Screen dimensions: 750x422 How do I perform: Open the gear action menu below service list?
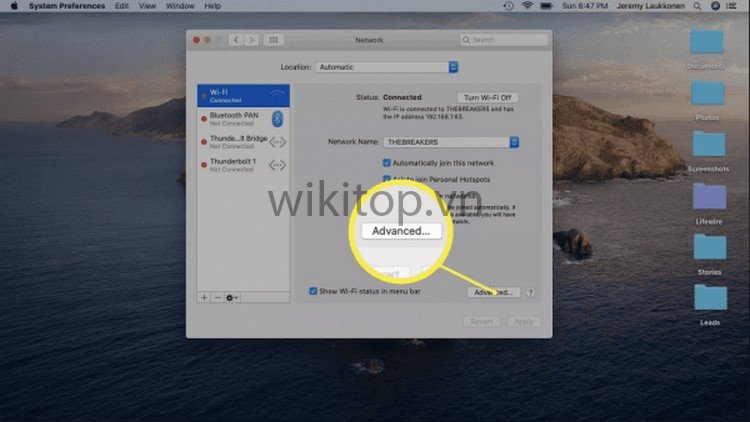(234, 297)
